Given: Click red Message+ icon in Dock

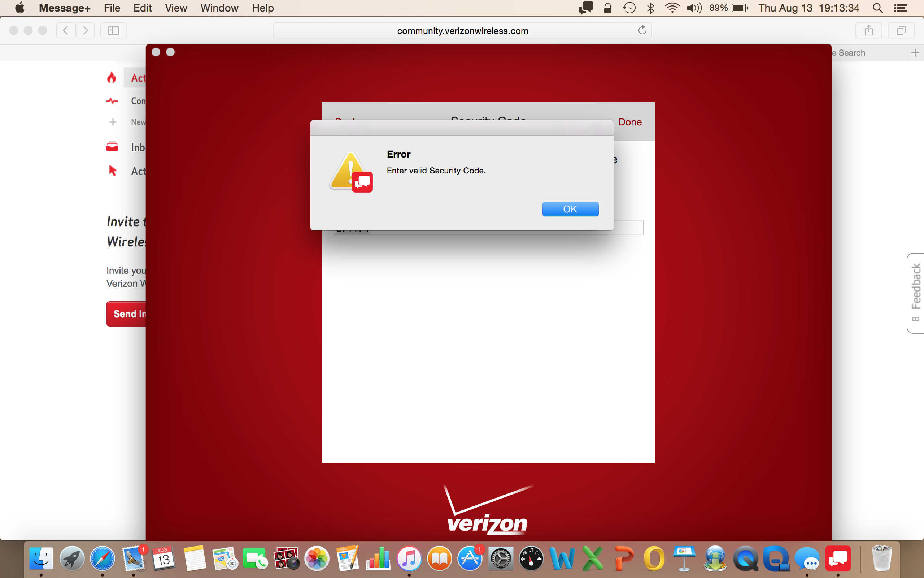Looking at the screenshot, I should (x=838, y=558).
